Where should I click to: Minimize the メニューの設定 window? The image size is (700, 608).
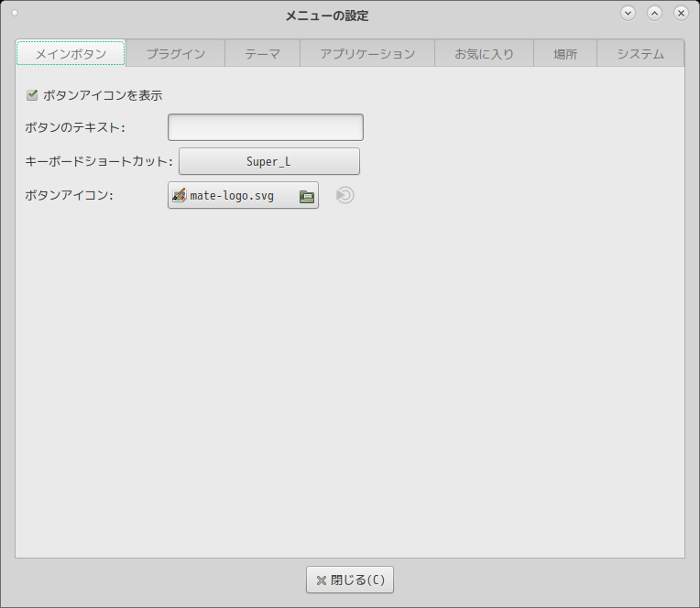628,14
